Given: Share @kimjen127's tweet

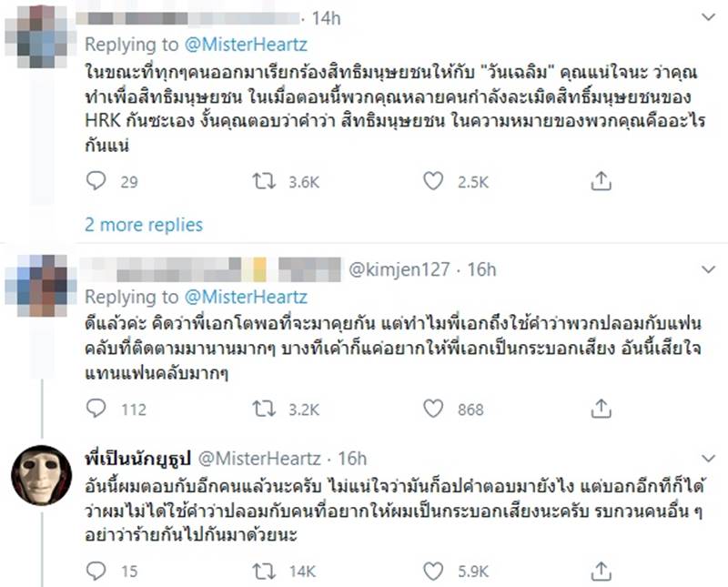Looking at the screenshot, I should tap(600, 409).
